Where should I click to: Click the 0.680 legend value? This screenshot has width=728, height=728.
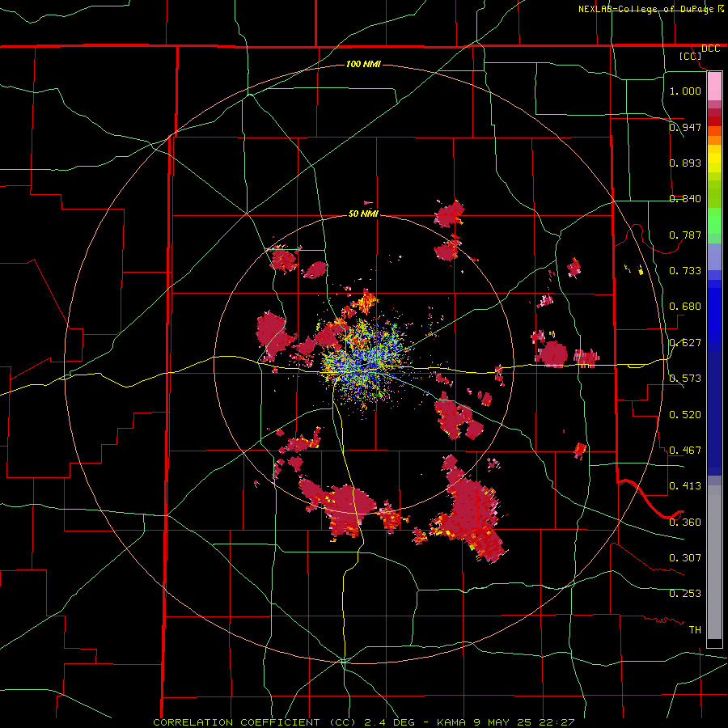pos(685,306)
